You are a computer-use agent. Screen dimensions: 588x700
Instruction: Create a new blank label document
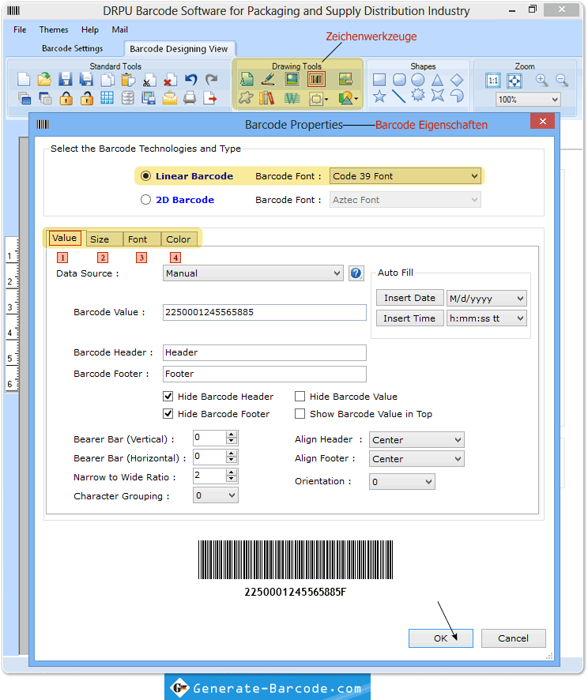(x=24, y=80)
